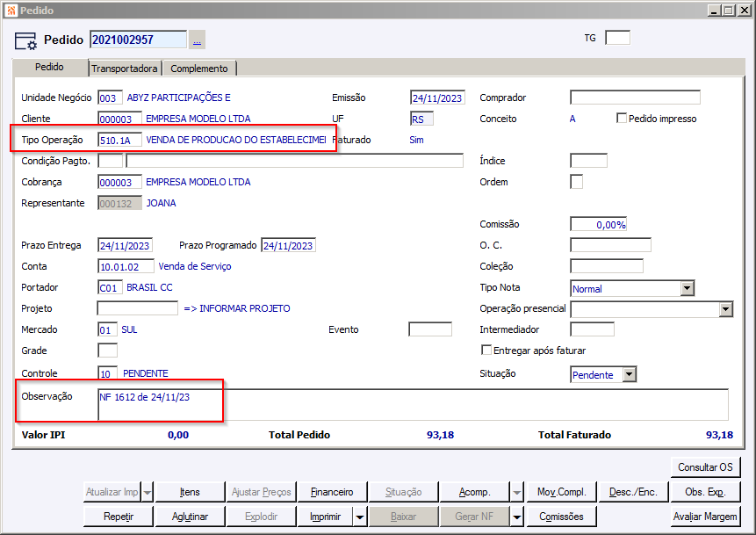Click the Condição Pagto. code field
The width and height of the screenshot is (756, 535).
[x=110, y=161]
